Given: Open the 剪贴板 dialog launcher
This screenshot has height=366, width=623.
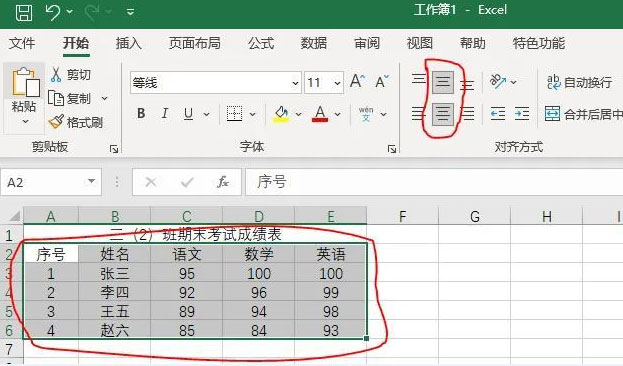Looking at the screenshot, I should [114, 149].
